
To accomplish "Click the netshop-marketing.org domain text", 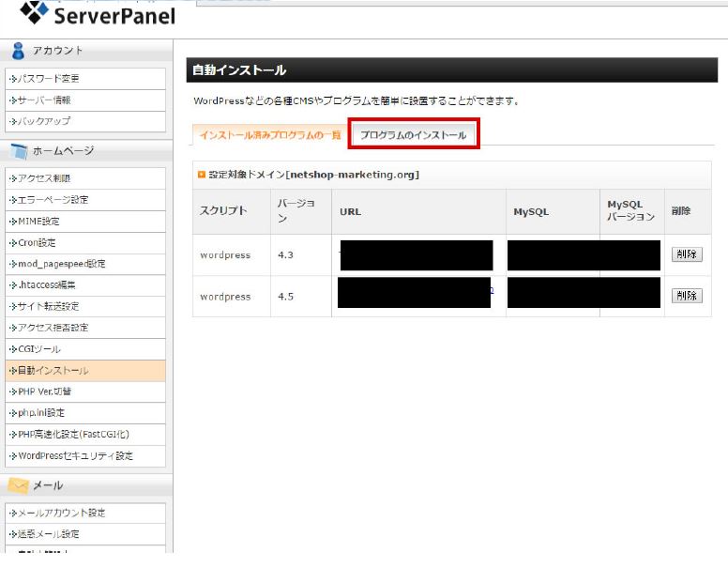I will (353, 175).
